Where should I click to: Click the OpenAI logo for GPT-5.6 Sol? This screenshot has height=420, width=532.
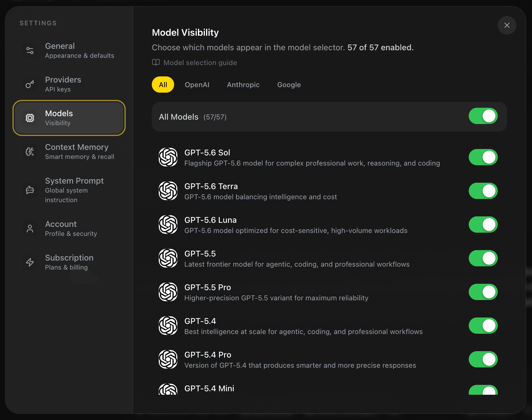coord(168,157)
